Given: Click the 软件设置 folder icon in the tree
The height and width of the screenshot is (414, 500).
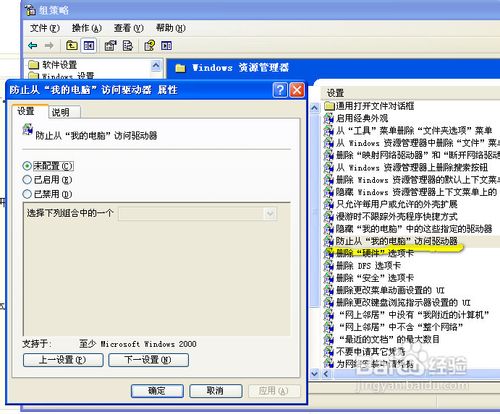Looking at the screenshot, I should point(33,65).
